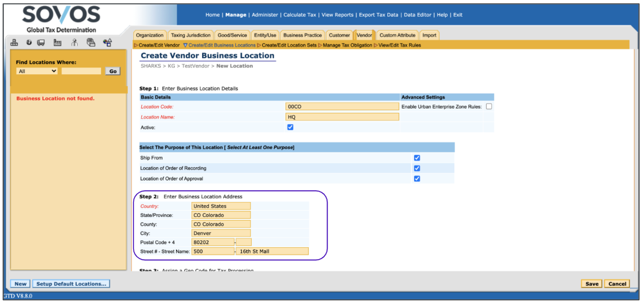The image size is (644, 306).
Task: Click the factory building icon
Action: 57,43
